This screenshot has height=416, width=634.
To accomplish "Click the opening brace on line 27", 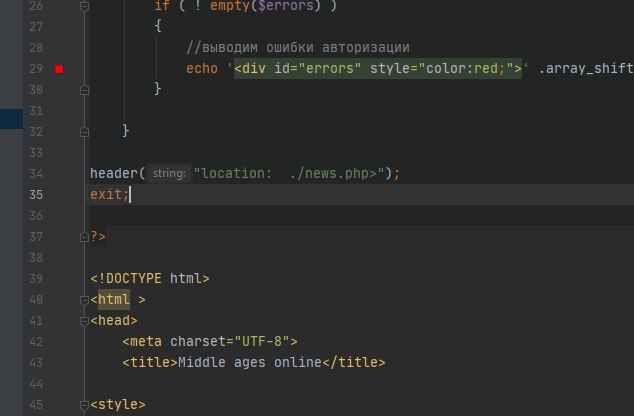I will pos(158,26).
